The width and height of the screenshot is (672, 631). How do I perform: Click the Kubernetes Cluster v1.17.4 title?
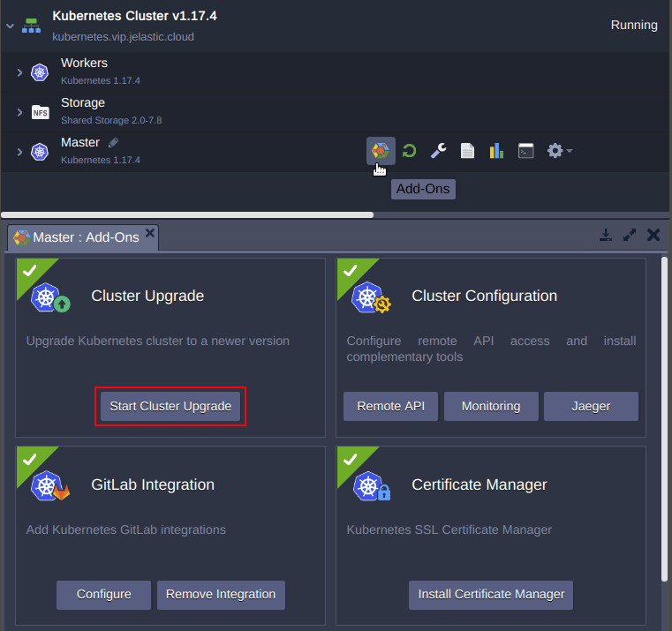point(134,16)
